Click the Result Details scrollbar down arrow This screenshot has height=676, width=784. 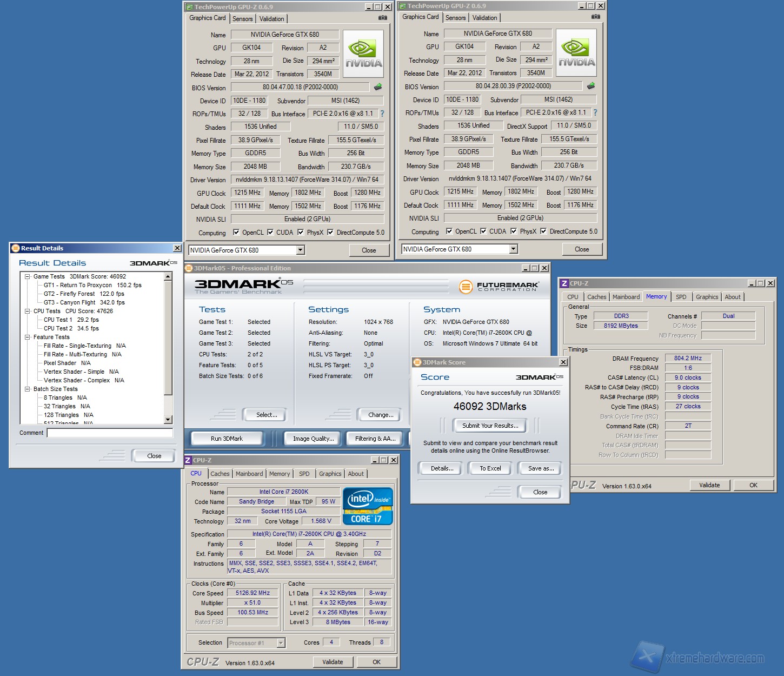168,420
